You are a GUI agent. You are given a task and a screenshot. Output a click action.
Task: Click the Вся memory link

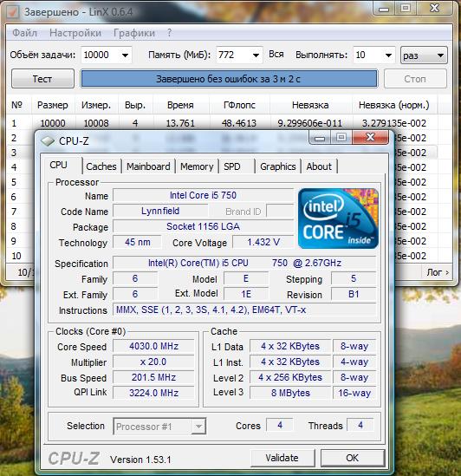276,55
